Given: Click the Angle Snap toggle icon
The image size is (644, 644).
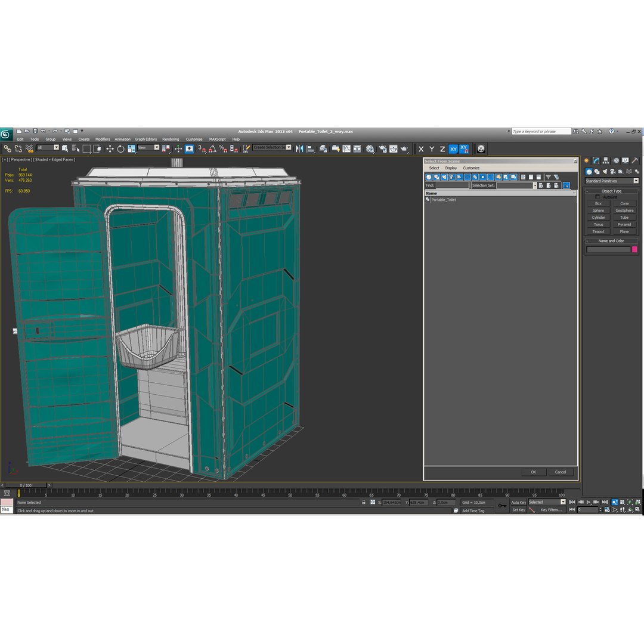Looking at the screenshot, I should point(212,148).
